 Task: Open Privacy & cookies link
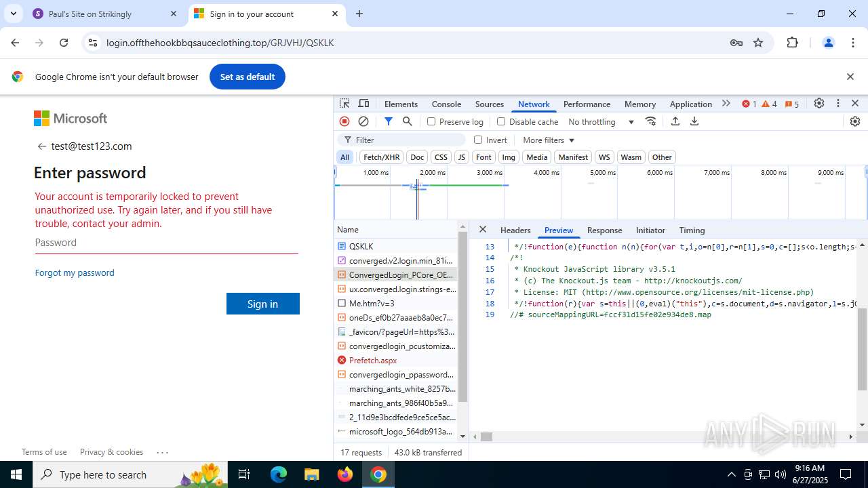tap(111, 452)
